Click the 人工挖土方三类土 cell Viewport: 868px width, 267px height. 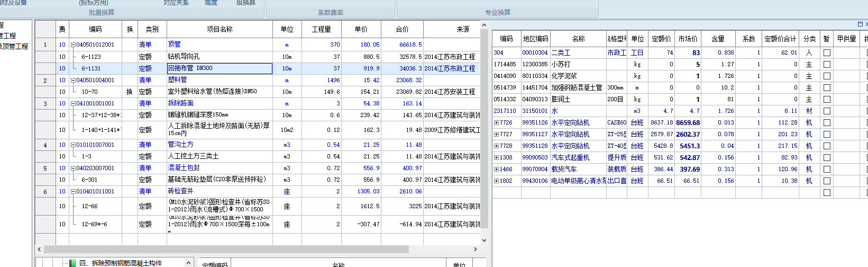pos(220,156)
